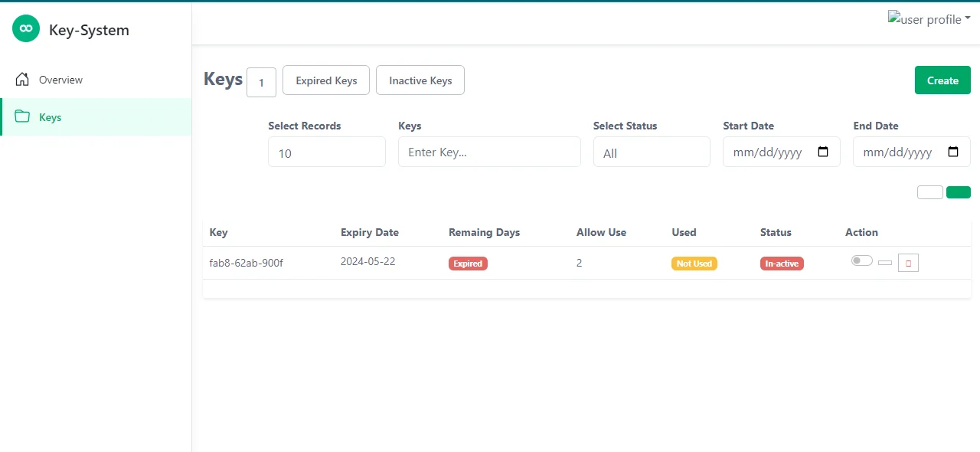The height and width of the screenshot is (452, 980).
Task: Click the user profile image
Action: (x=924, y=19)
